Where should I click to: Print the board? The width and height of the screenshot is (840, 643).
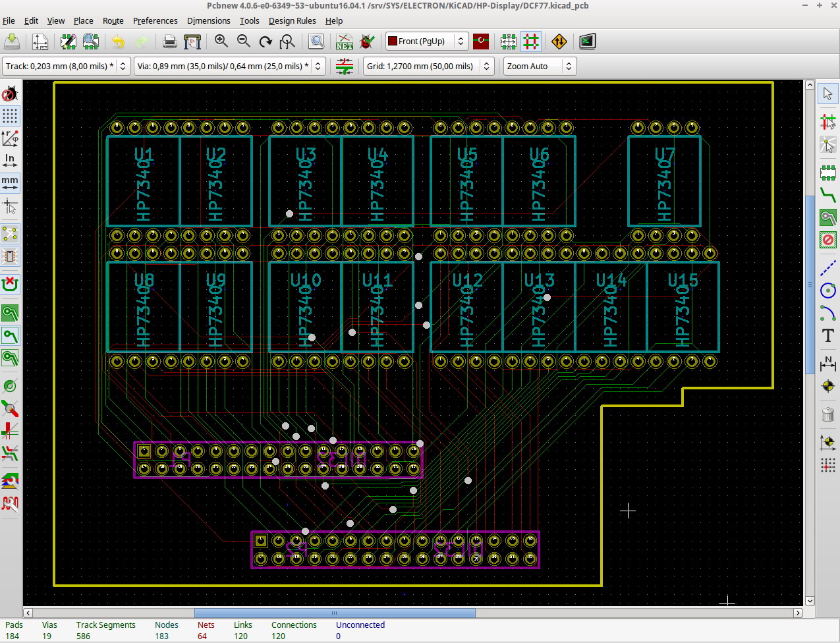tap(170, 42)
